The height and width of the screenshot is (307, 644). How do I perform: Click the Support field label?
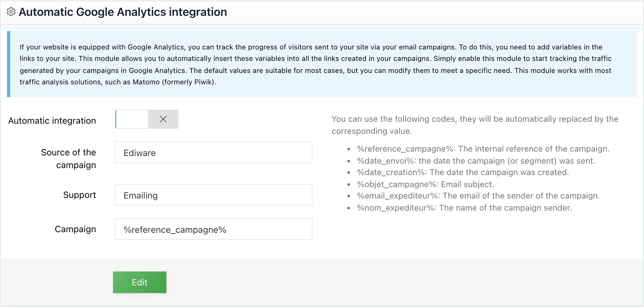point(79,195)
